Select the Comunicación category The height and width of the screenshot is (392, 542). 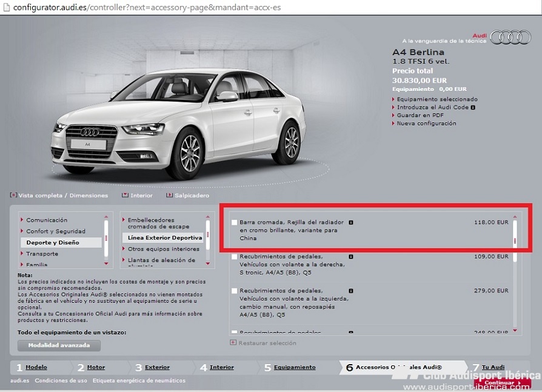coord(47,221)
